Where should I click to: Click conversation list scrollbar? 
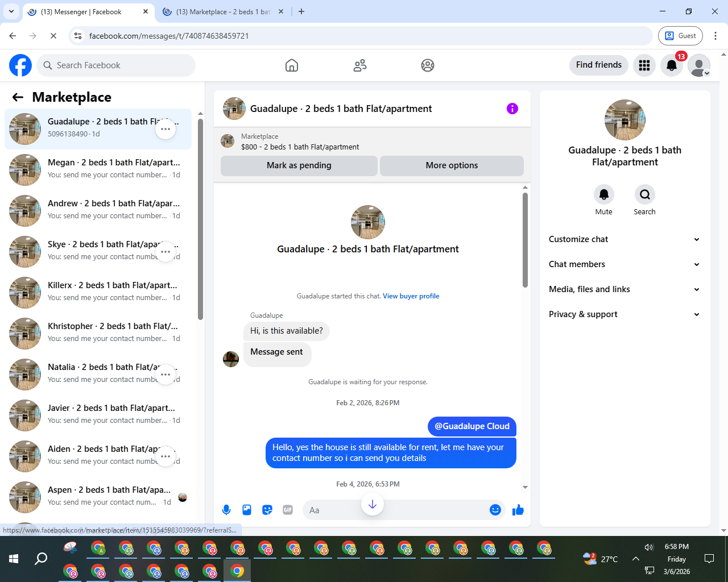click(x=200, y=219)
